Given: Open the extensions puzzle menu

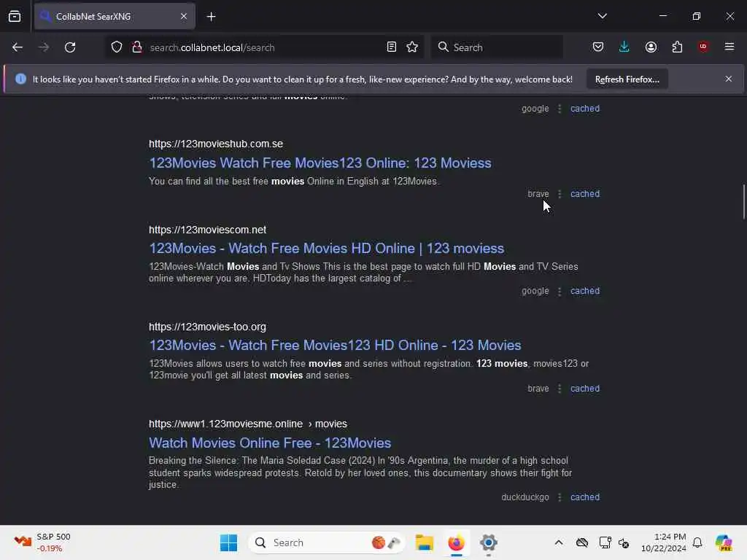Looking at the screenshot, I should tap(677, 47).
